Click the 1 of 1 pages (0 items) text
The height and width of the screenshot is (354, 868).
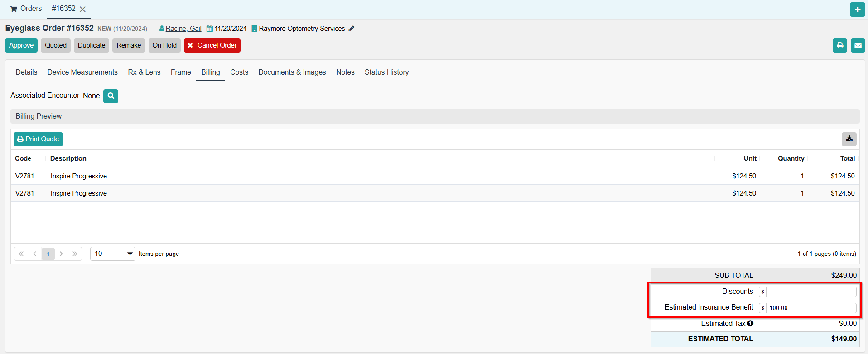coord(827,254)
